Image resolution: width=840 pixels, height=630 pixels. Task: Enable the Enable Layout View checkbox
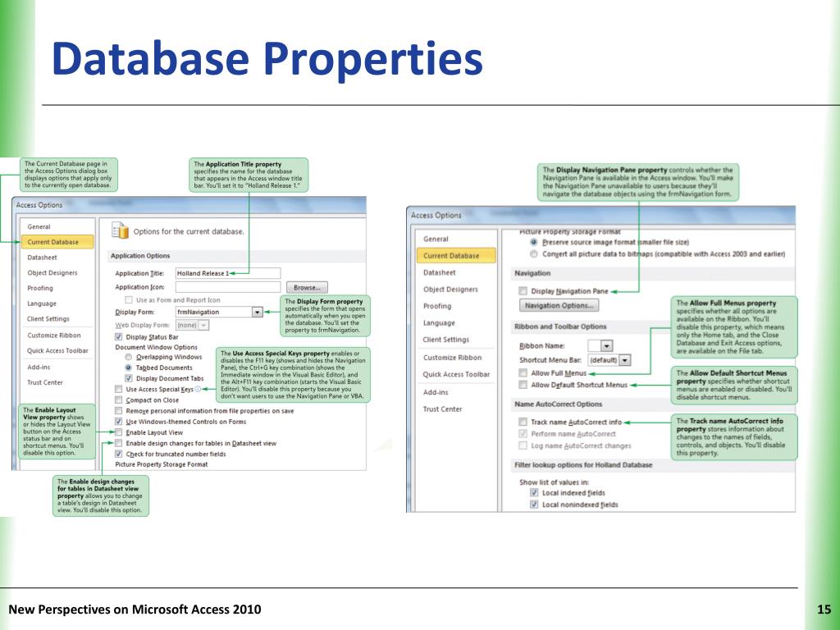tap(118, 432)
